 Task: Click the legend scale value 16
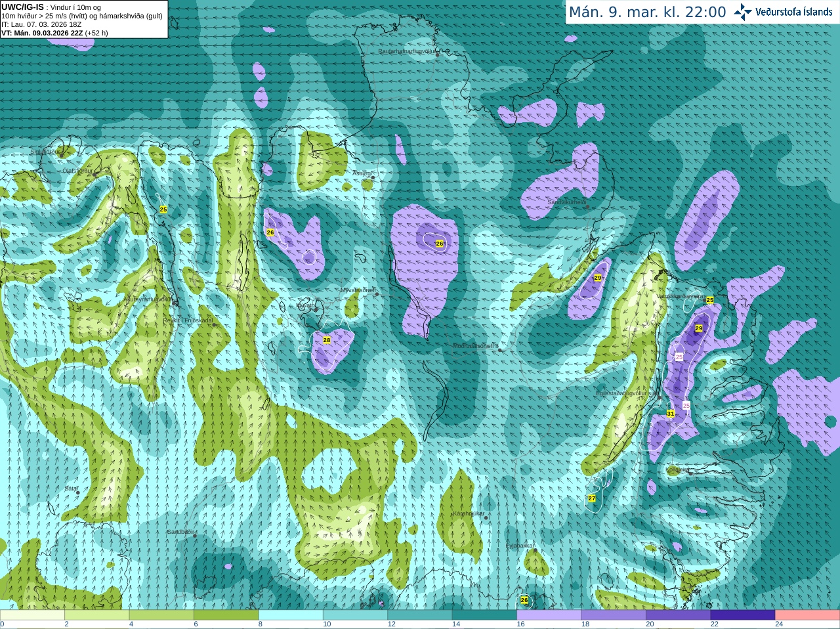tap(520, 624)
